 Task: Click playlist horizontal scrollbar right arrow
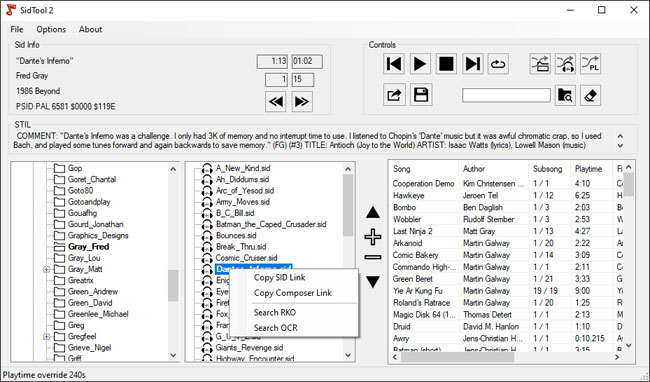point(617,357)
